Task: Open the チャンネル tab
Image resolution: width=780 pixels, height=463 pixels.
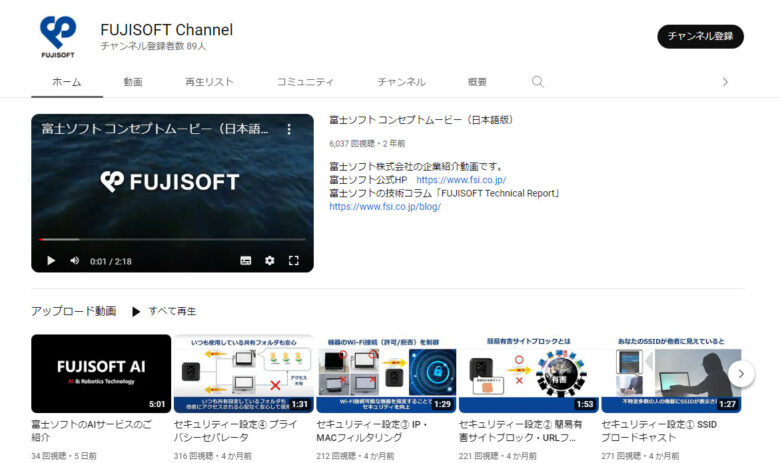Action: [401, 82]
